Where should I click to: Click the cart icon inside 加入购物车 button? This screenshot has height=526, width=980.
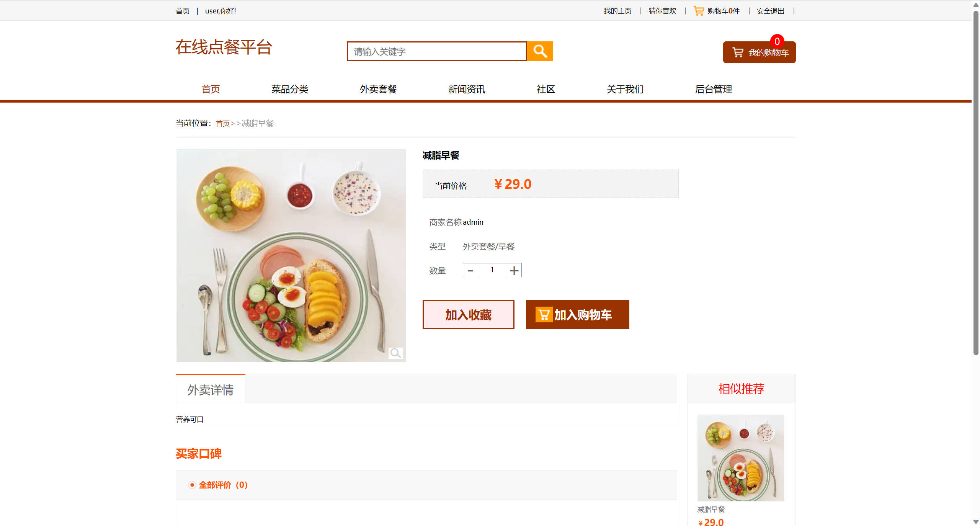pos(544,315)
